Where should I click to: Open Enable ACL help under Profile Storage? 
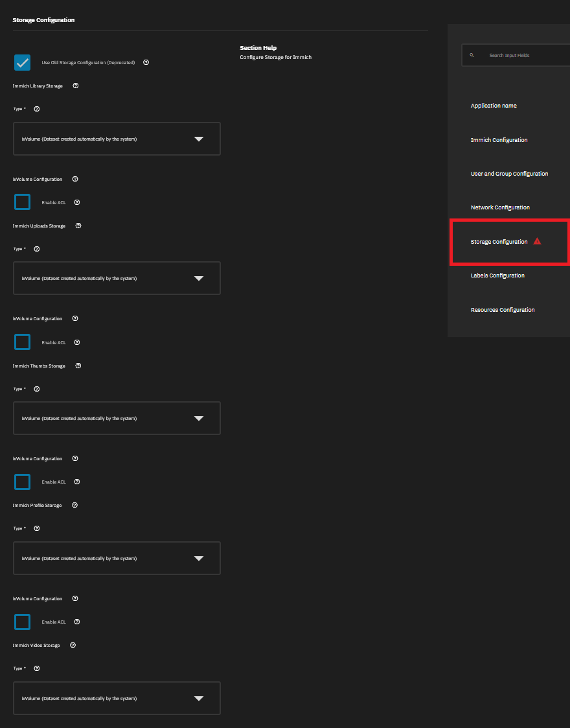click(x=77, y=622)
